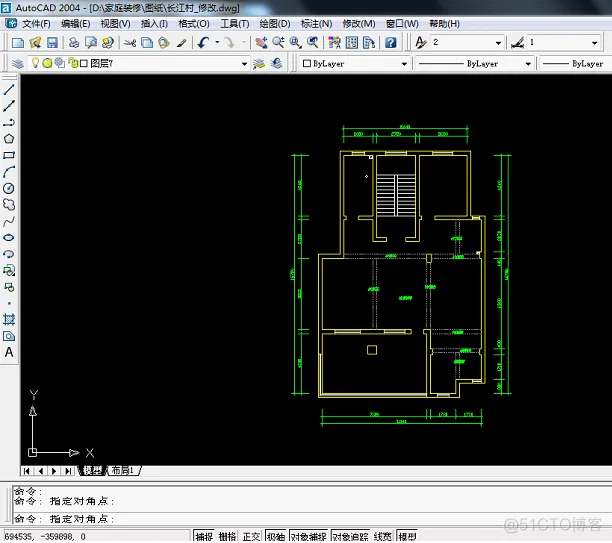Toggle 捕捉 snap mode in status bar
This screenshot has height=543, width=612.
tap(204, 537)
